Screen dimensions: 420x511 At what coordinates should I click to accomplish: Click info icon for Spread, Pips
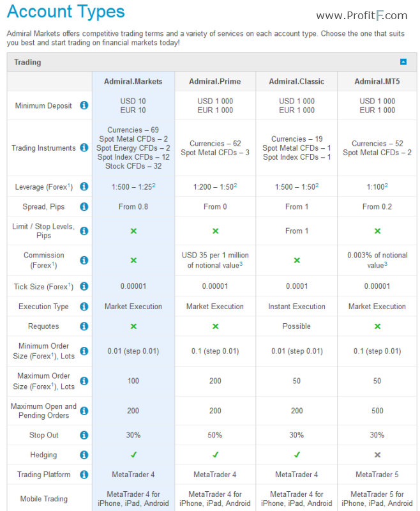(x=84, y=206)
